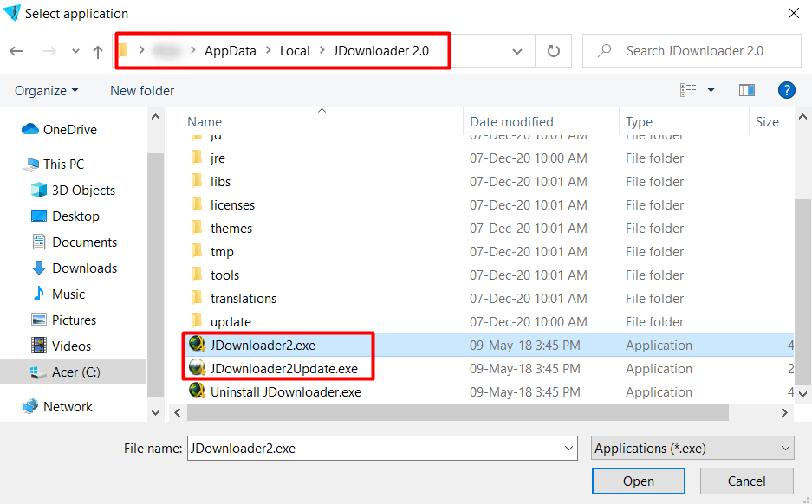
Task: Expand the address bar history dropdown
Action: click(516, 51)
